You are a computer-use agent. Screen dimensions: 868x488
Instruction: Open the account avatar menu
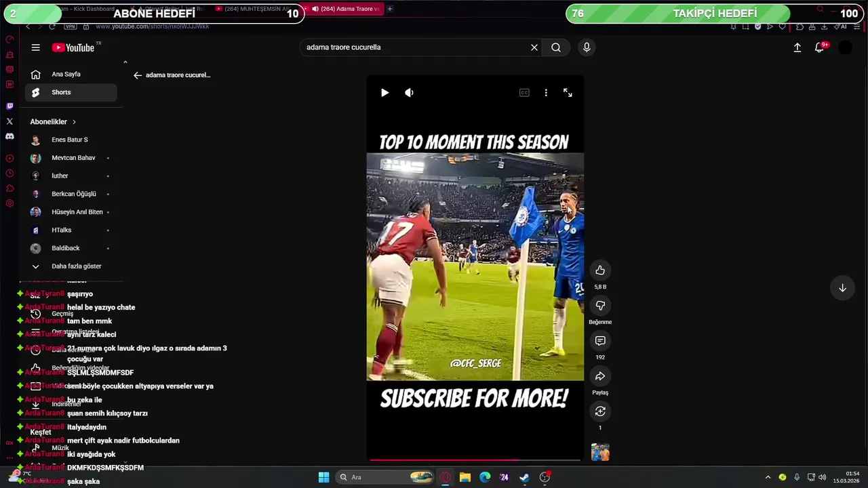(845, 47)
